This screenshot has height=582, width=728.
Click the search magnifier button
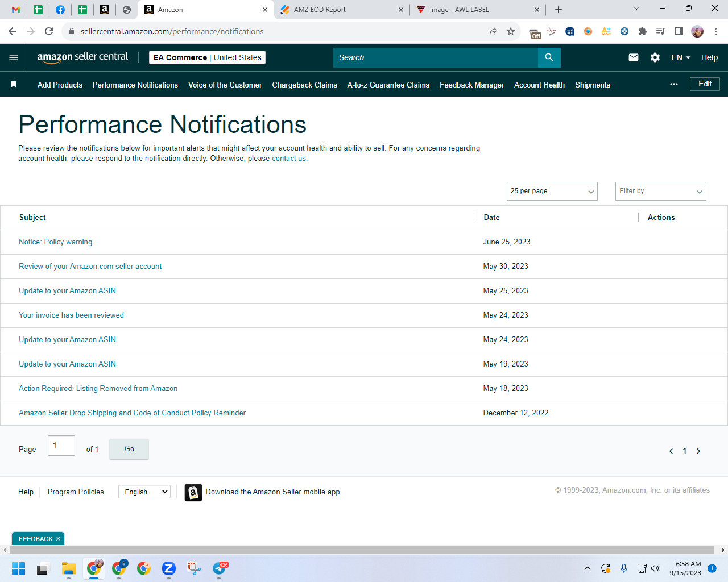click(549, 57)
